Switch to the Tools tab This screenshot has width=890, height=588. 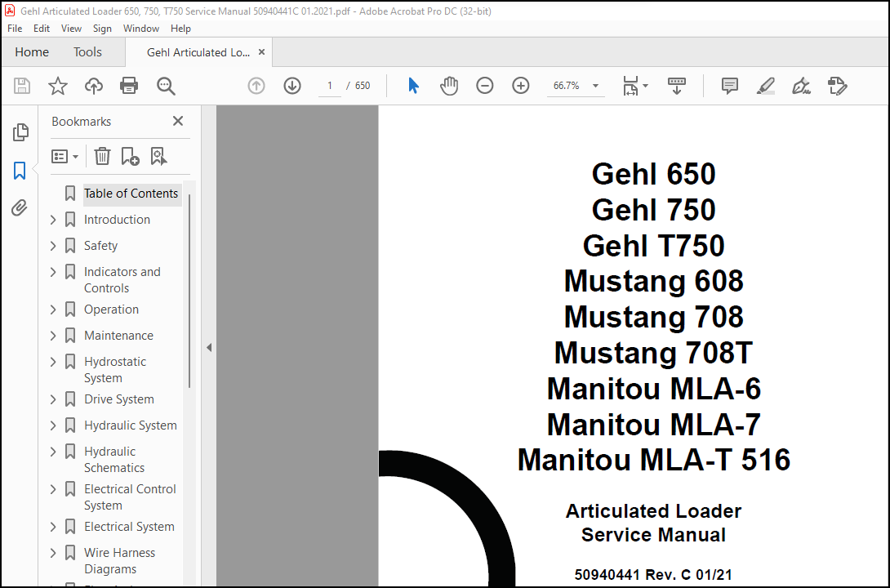(87, 52)
